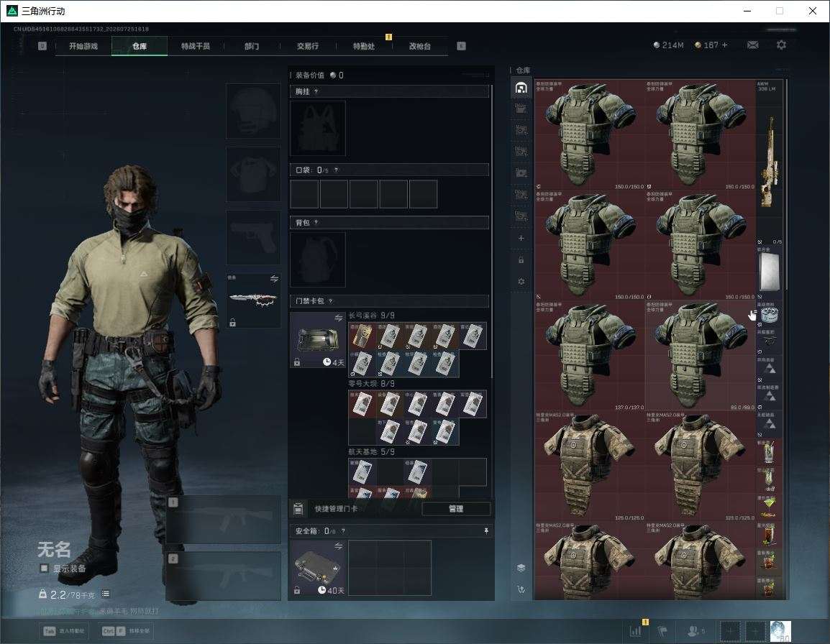Click the 开始游戏 button
The image size is (830, 644).
tap(83, 46)
